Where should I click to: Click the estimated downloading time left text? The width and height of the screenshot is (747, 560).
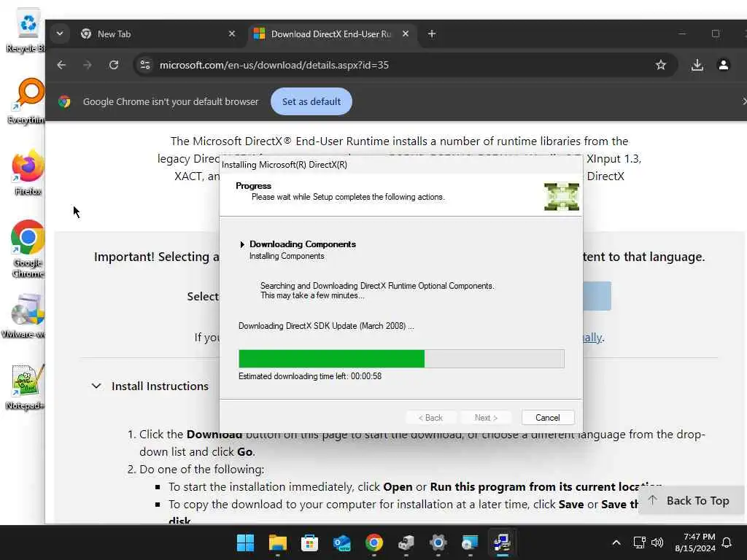click(309, 376)
